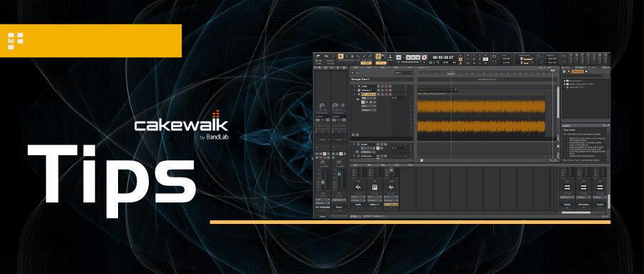Click the third Console strip volume fader
Viewport: 644px width, 274px height.
pyautogui.click(x=391, y=170)
